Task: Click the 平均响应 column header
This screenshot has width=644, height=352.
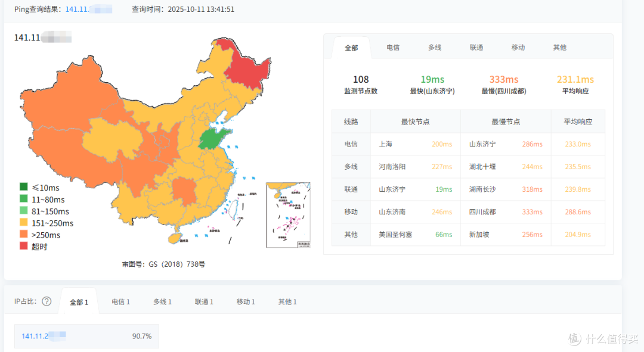Action: (578, 122)
